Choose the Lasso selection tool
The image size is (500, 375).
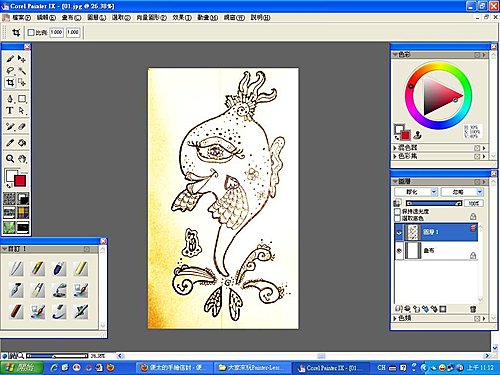10,70
